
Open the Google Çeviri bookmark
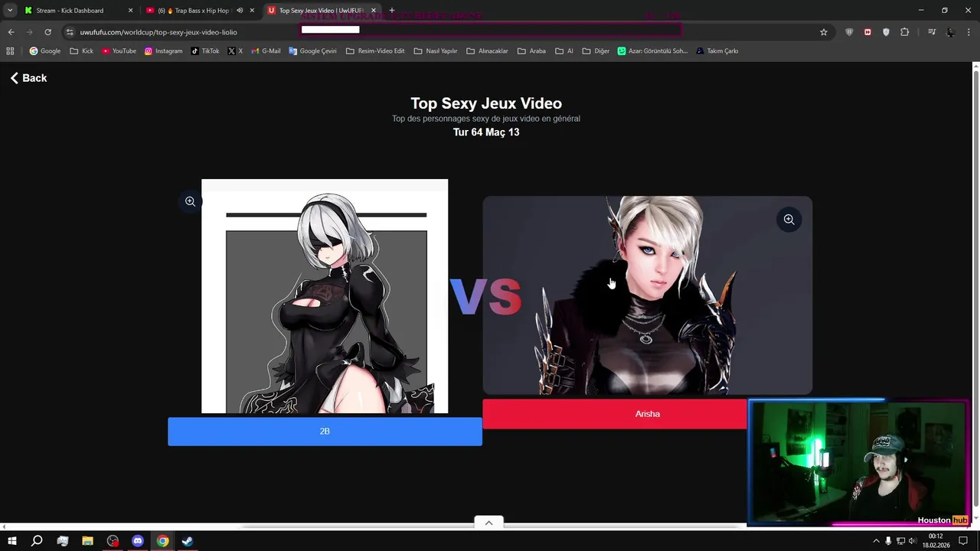(312, 51)
